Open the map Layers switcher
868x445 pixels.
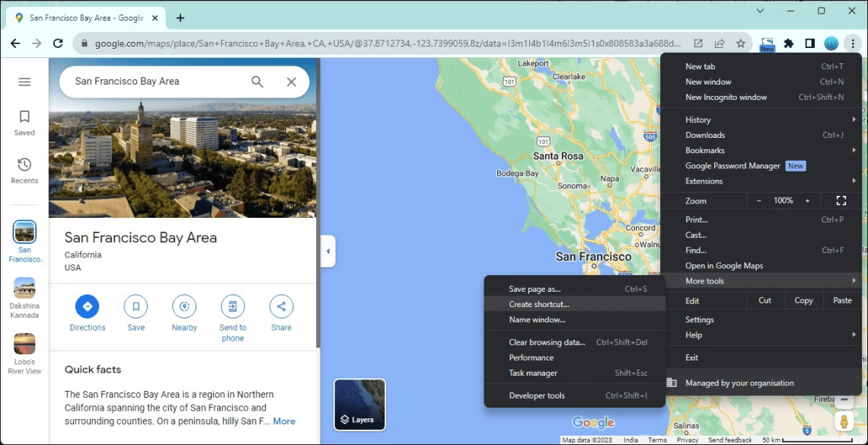359,405
